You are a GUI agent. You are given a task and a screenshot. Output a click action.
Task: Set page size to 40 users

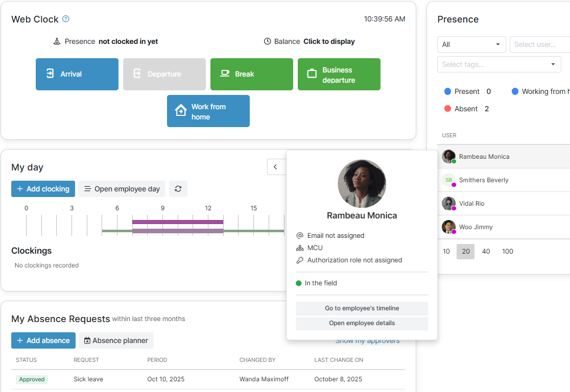point(486,252)
